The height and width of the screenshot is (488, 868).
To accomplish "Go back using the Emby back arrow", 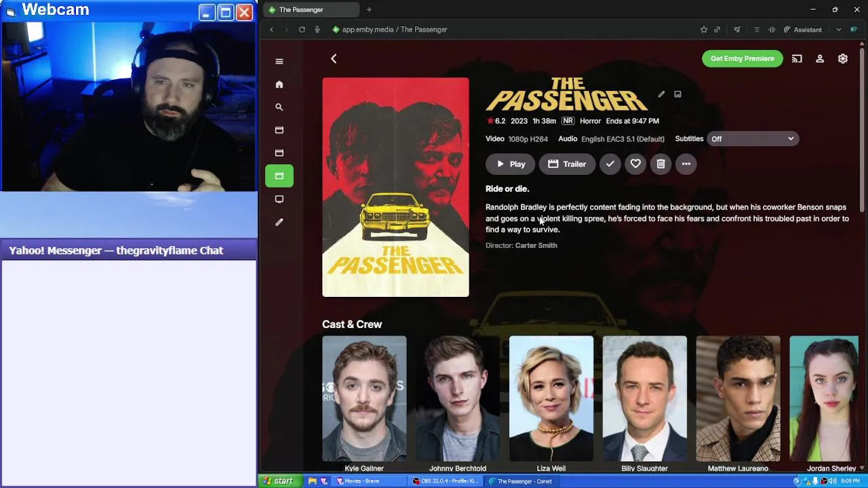I will pyautogui.click(x=334, y=59).
